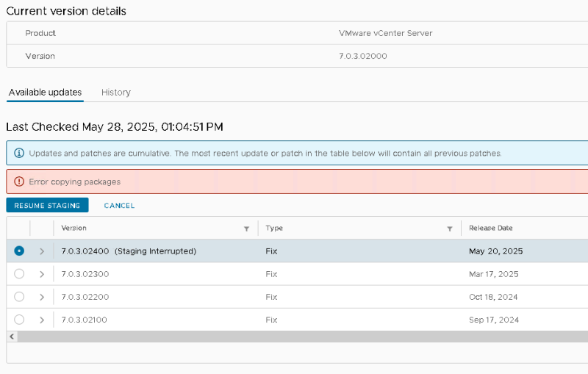Click the Type column filter icon
Viewport: 588px width, 374px height.
click(x=450, y=229)
